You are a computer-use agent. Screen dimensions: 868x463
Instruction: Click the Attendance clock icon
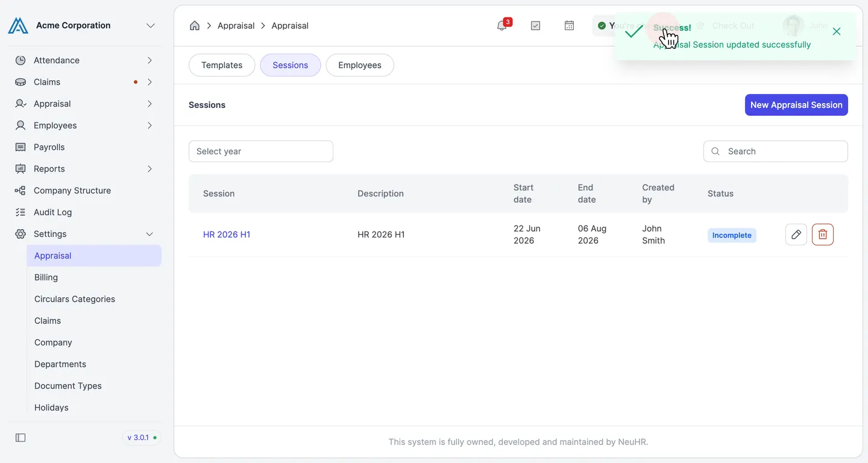20,60
